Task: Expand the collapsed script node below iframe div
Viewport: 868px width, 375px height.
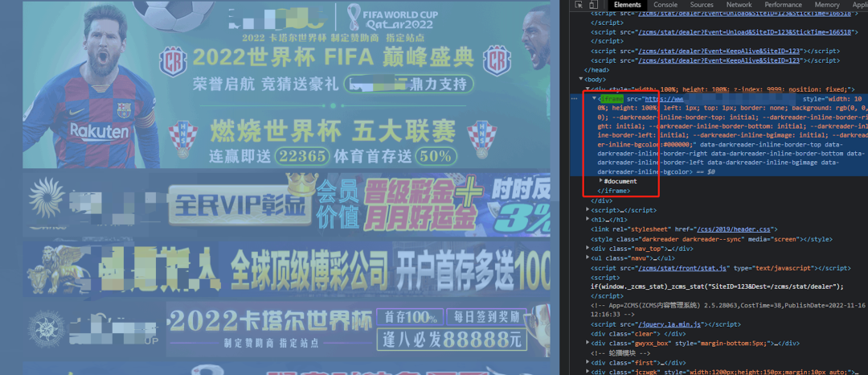Action: coord(588,210)
